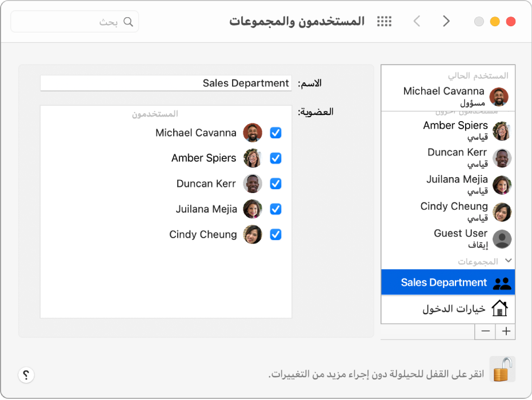Uncheck Cindy Cheung's membership checkbox
The height and width of the screenshot is (400, 532).
point(275,234)
